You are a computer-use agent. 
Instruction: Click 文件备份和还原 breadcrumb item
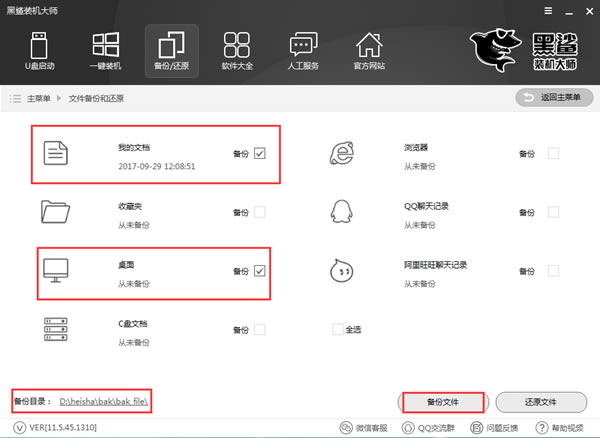pos(96,98)
